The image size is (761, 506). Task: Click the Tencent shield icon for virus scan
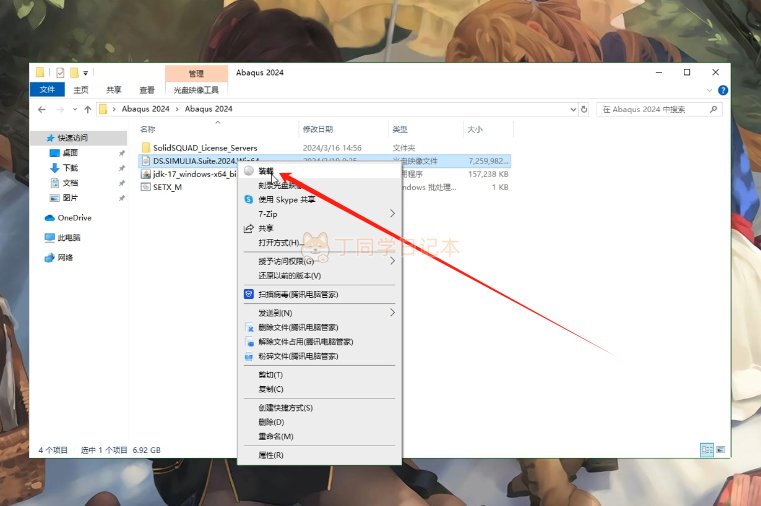pos(248,294)
